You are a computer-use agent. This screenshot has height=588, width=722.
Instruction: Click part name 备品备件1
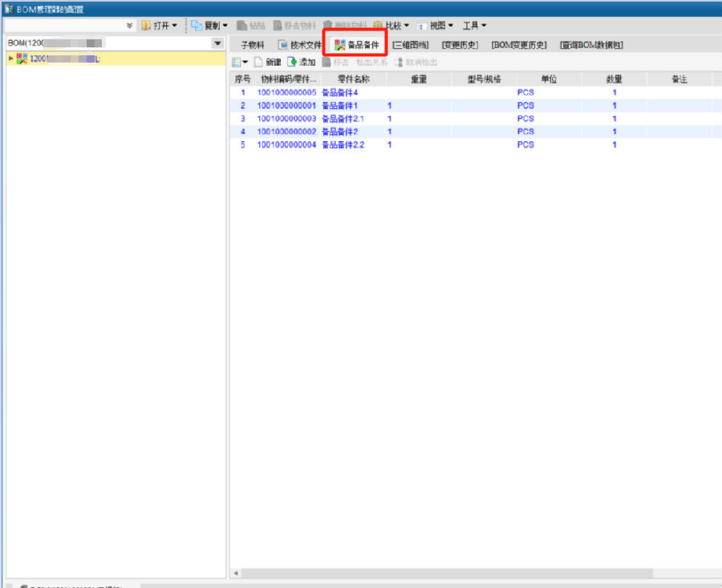click(340, 105)
